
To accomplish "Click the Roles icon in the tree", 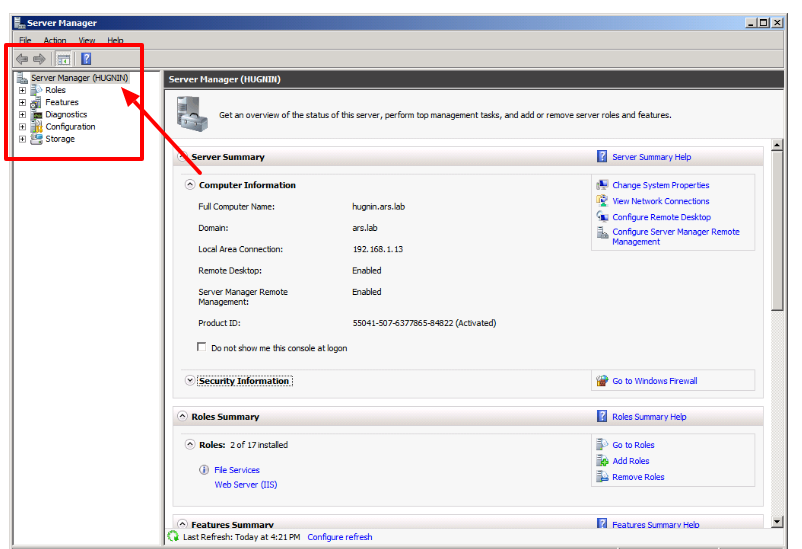I will [36, 90].
